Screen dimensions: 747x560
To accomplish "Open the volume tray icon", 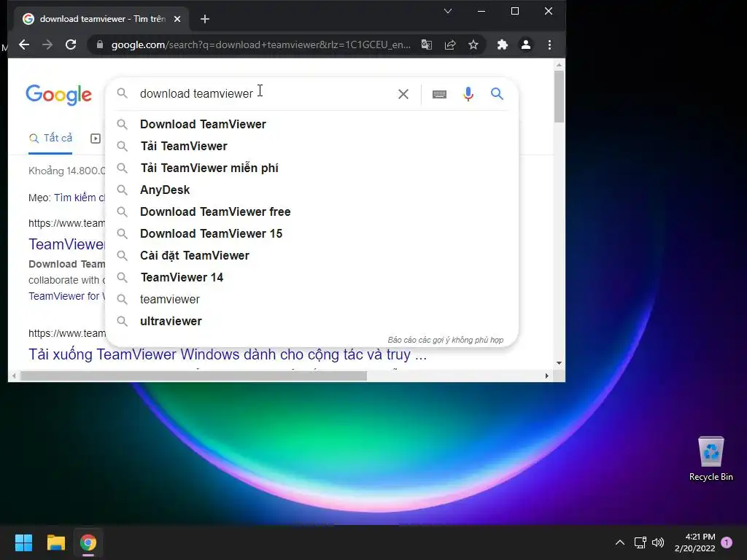I will click(658, 542).
